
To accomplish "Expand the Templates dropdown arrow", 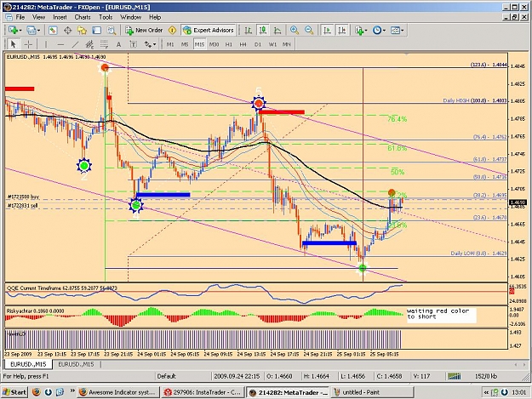I will [403, 30].
